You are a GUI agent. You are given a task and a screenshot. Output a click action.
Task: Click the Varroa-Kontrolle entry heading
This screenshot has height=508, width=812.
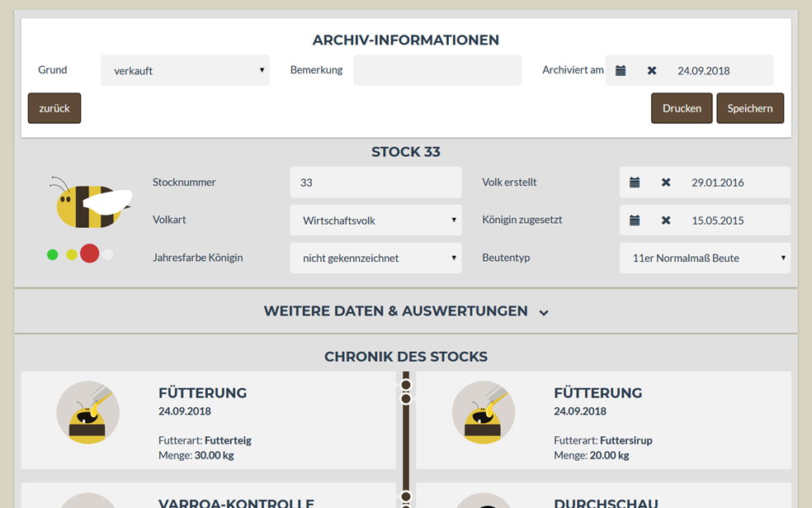(236, 503)
